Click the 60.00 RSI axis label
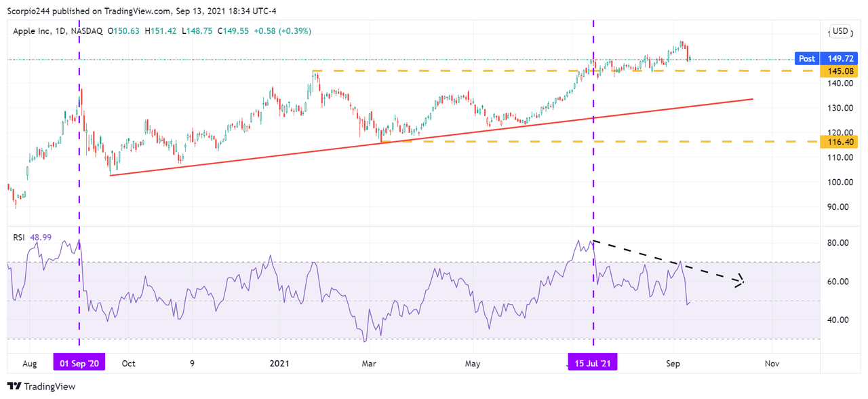This screenshot has height=399, width=868. (838, 282)
